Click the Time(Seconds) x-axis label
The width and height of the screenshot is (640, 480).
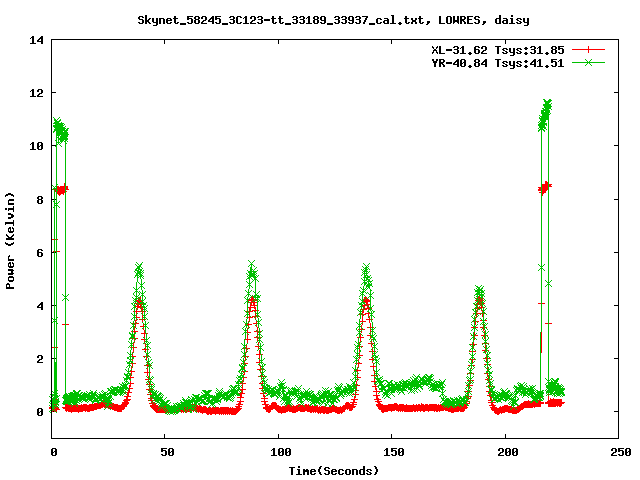(x=334, y=470)
